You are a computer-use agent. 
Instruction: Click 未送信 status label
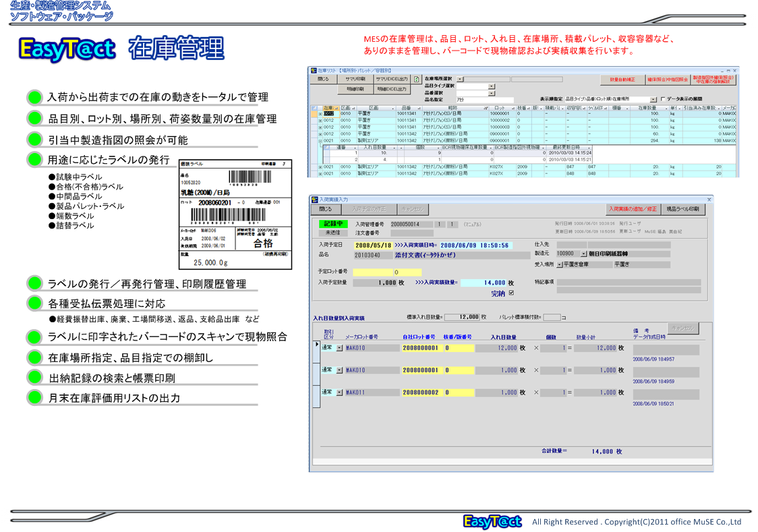click(333, 233)
